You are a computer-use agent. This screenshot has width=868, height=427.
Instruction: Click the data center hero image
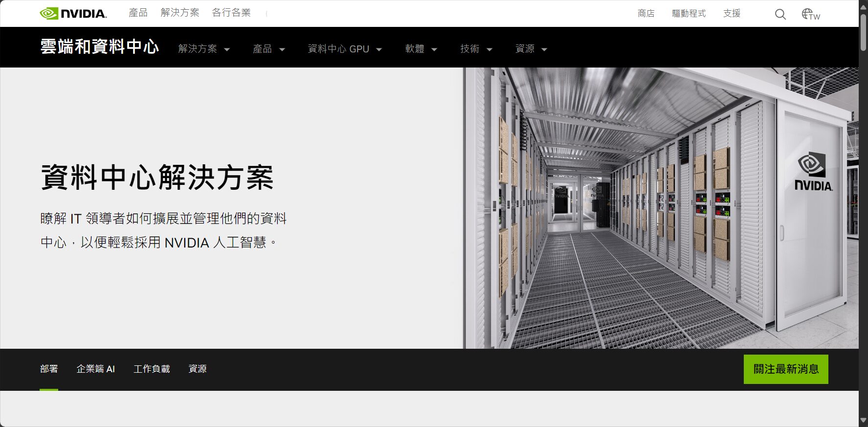point(661,208)
